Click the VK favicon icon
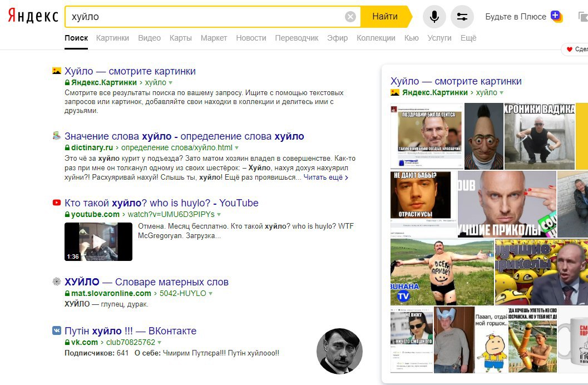Screen dimensions: 588x385 (x=57, y=330)
